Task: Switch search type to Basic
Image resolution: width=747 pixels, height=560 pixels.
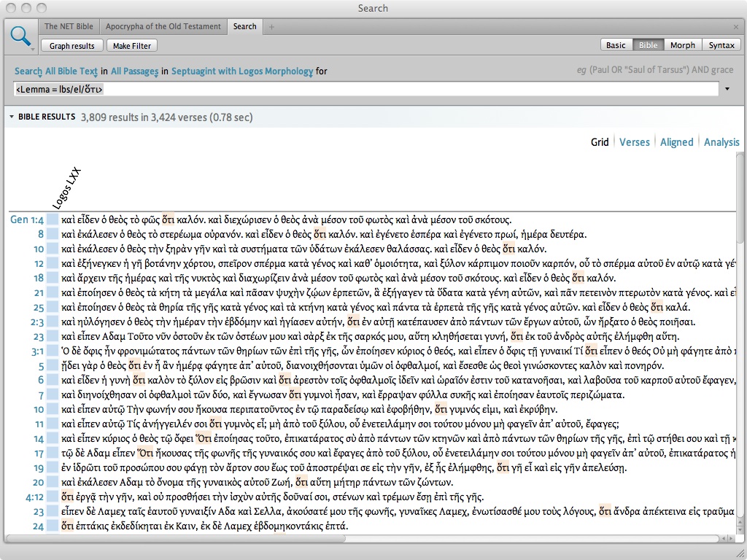Action: click(x=616, y=45)
